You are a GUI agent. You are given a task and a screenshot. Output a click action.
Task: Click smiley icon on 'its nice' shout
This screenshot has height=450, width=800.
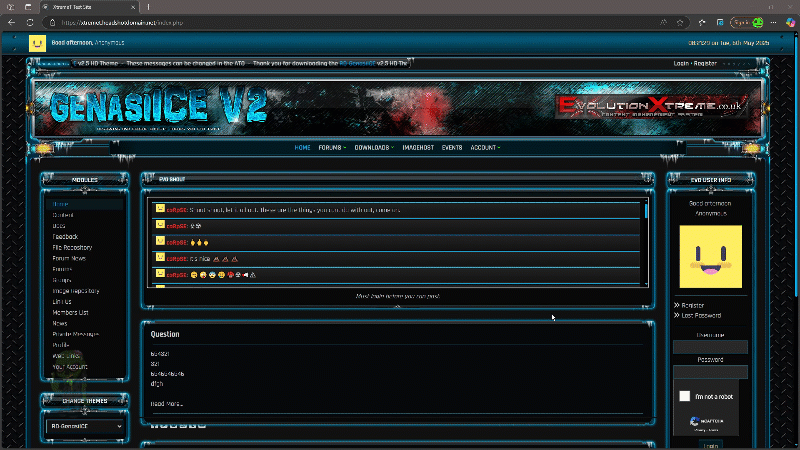[160, 257]
